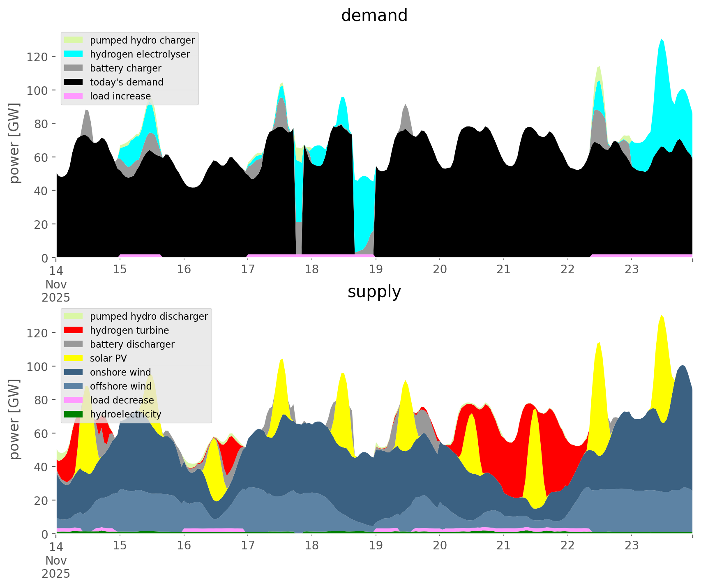The image size is (701, 588).
Task: Click the 100 tick on demand y-axis
Action: point(38,90)
